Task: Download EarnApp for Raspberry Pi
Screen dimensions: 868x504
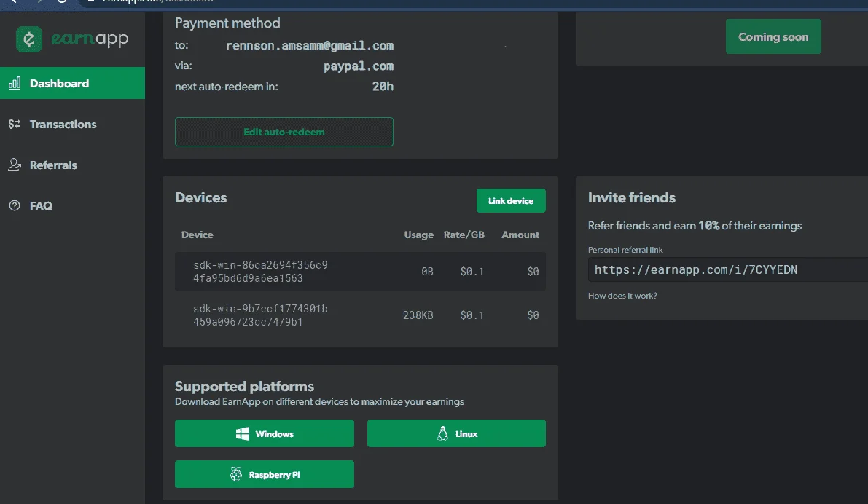Action: (265, 474)
